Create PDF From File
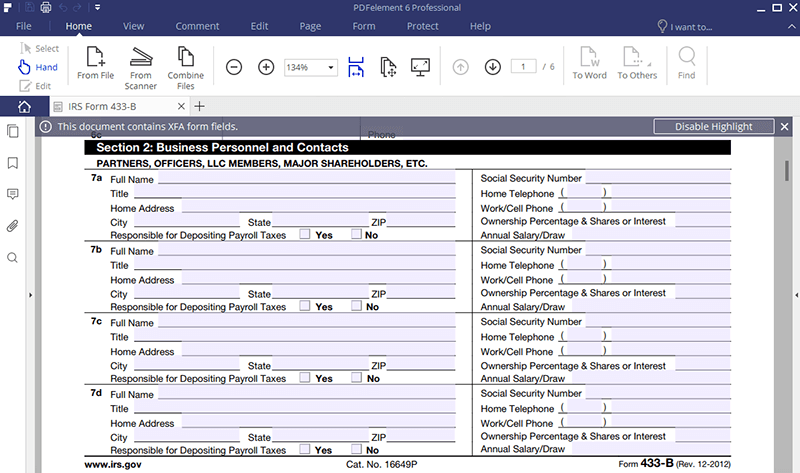This screenshot has height=473, width=800. pyautogui.click(x=95, y=63)
